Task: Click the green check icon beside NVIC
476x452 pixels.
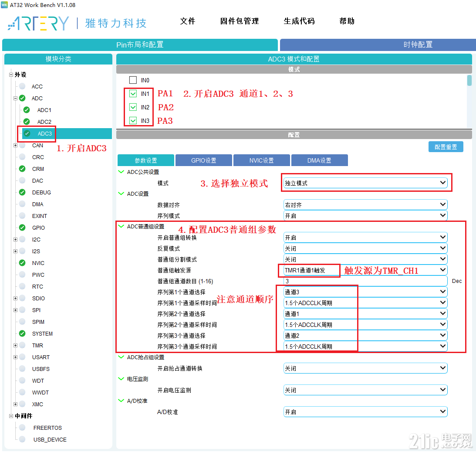Action: click(22, 263)
